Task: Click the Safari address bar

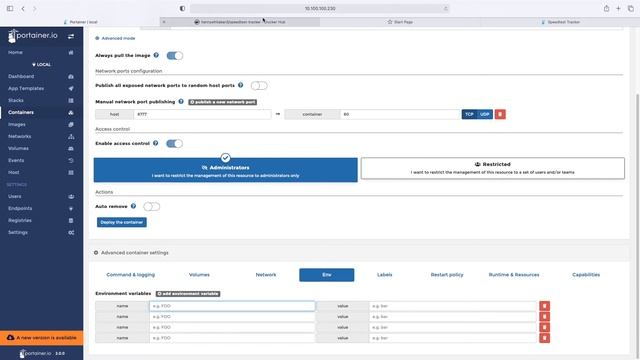Action: tap(320, 9)
